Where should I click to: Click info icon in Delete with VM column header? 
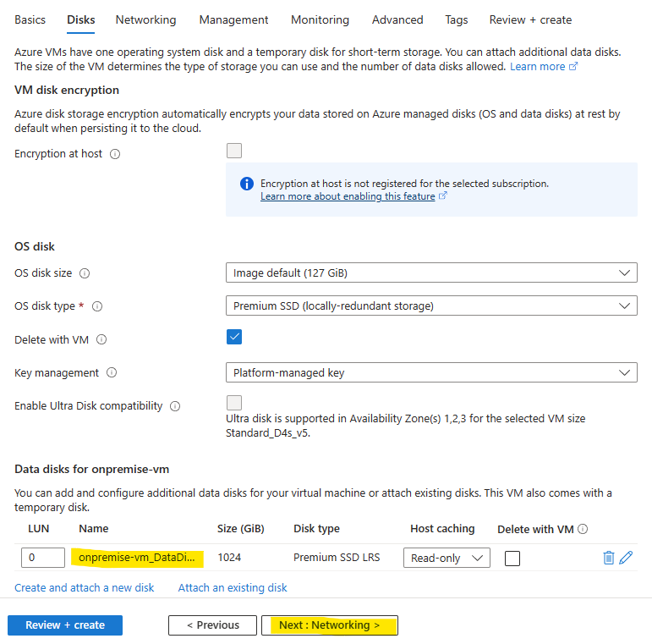(583, 529)
